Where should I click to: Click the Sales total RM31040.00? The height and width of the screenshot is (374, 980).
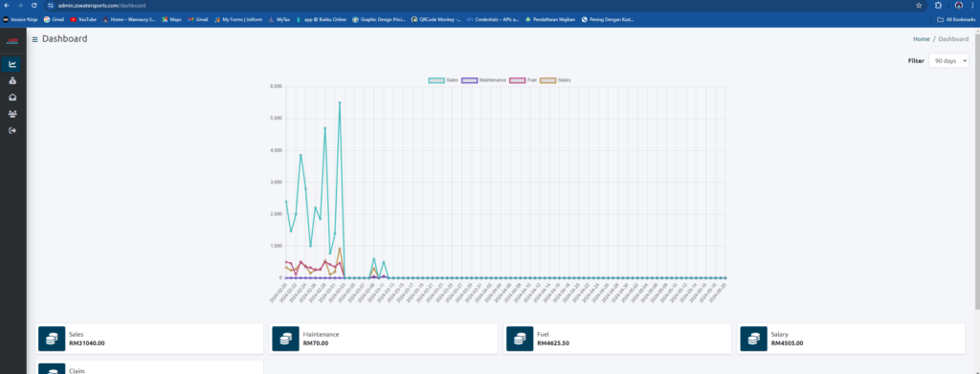87,342
